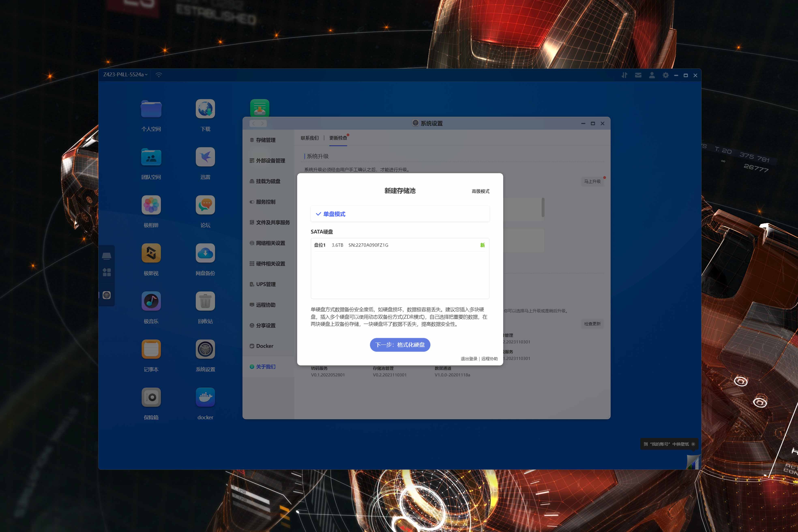Click the back arrow in 系统设置 window

click(254, 123)
